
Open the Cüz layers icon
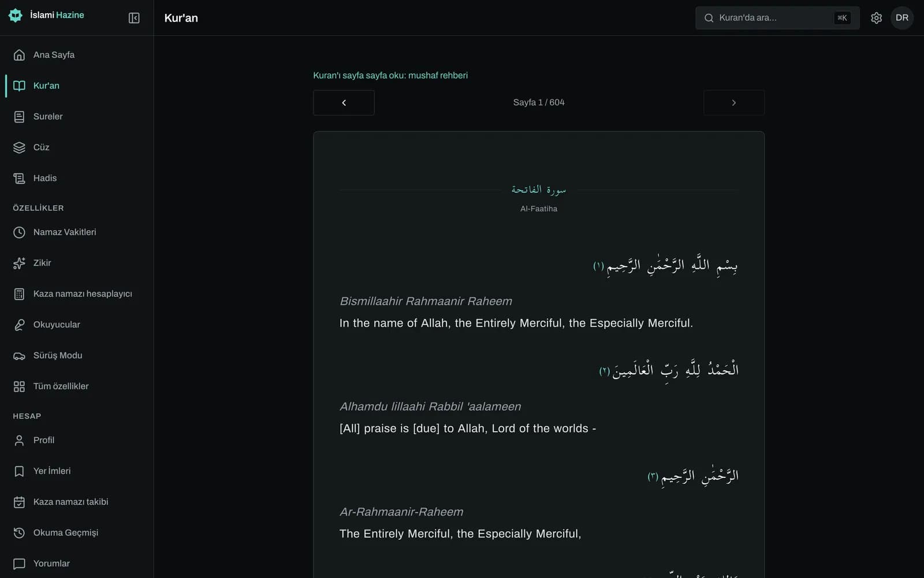click(x=19, y=147)
